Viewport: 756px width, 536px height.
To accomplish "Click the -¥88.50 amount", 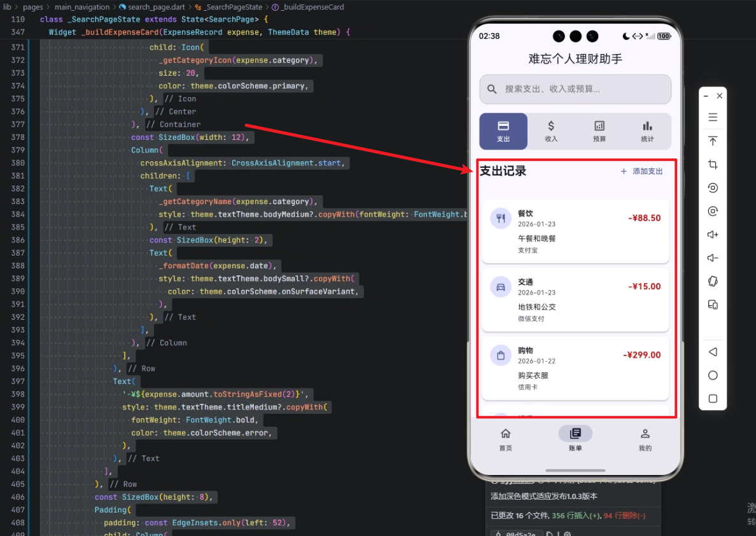I will (644, 218).
